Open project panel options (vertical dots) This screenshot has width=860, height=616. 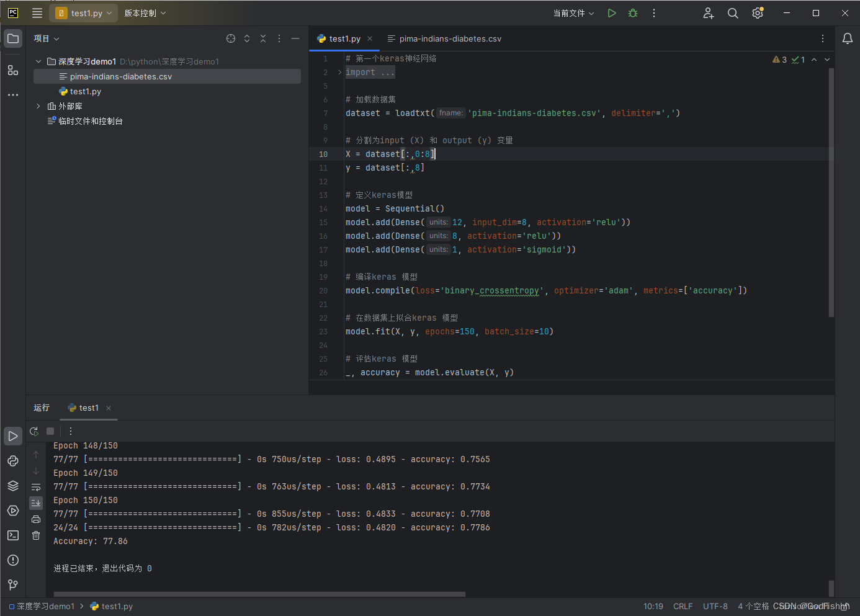coord(279,38)
